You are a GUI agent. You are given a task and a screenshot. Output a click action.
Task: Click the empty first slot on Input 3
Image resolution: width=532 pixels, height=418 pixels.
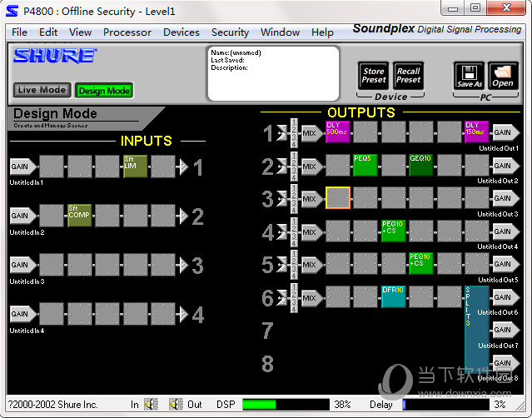52,265
